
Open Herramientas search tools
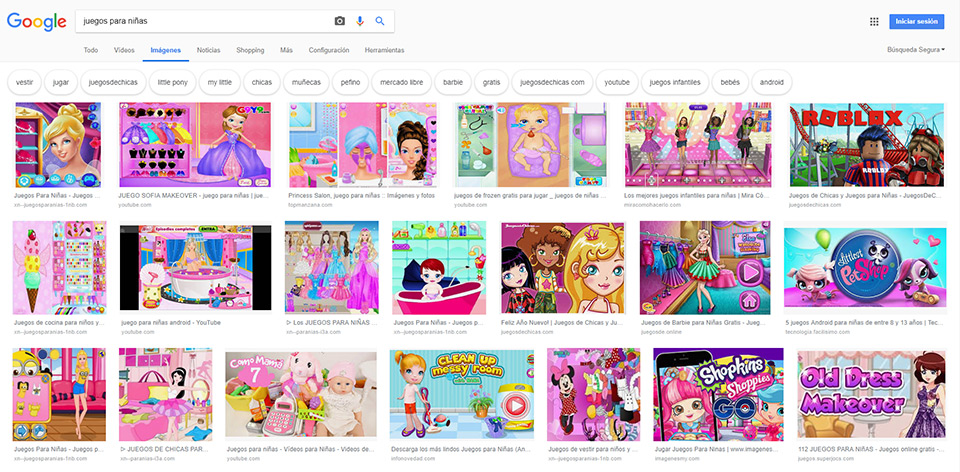point(384,50)
